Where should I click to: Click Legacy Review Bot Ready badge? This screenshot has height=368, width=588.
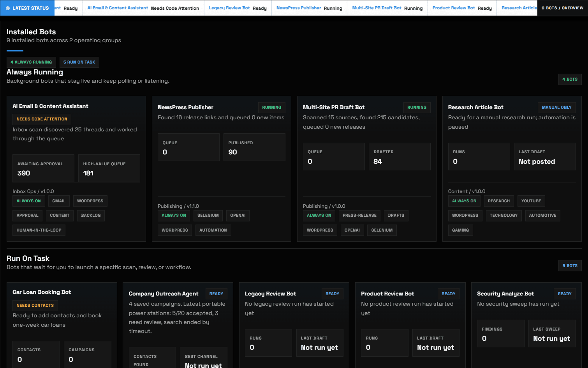pyautogui.click(x=332, y=294)
